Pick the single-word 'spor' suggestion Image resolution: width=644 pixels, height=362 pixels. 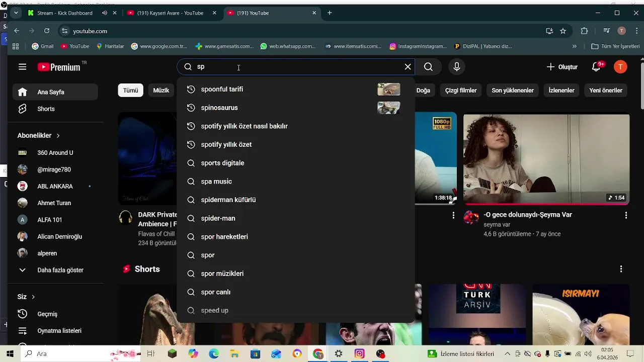point(295,255)
